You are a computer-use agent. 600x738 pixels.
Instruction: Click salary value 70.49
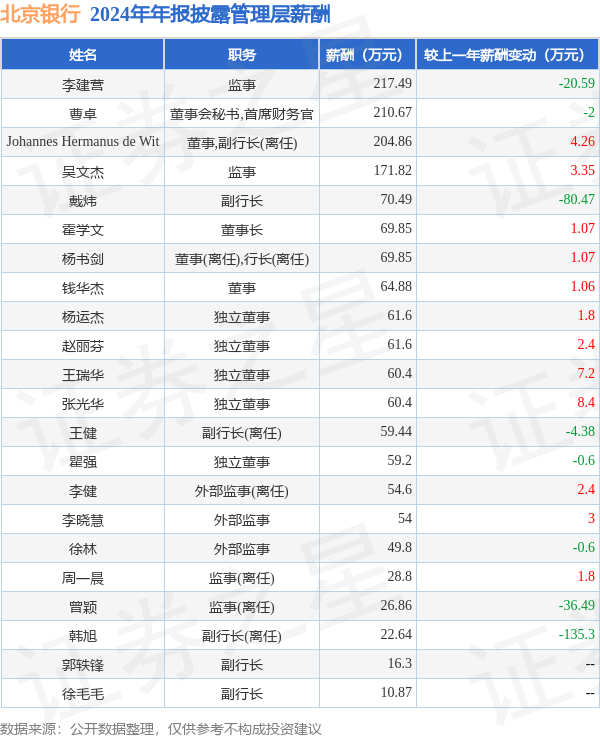[396, 199]
